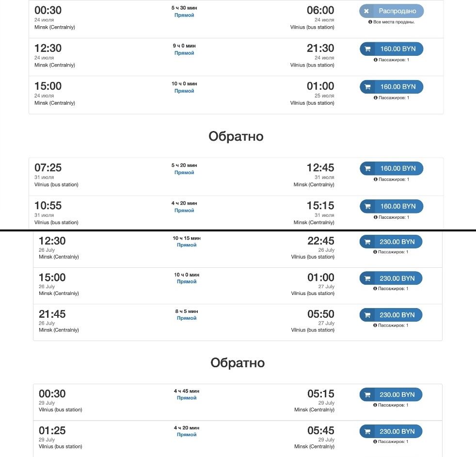Open Прямой link for 5 ч 20 мин trip
476x457 pixels.
point(184,172)
